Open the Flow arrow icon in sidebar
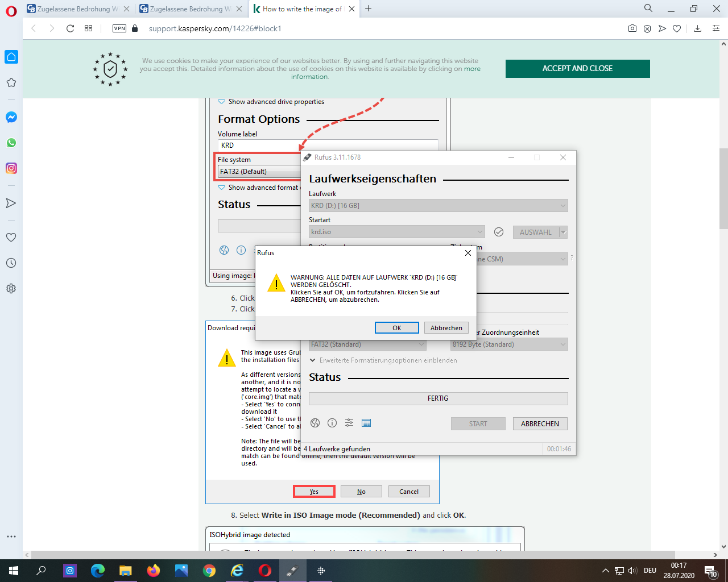This screenshot has width=728, height=582. (11, 203)
